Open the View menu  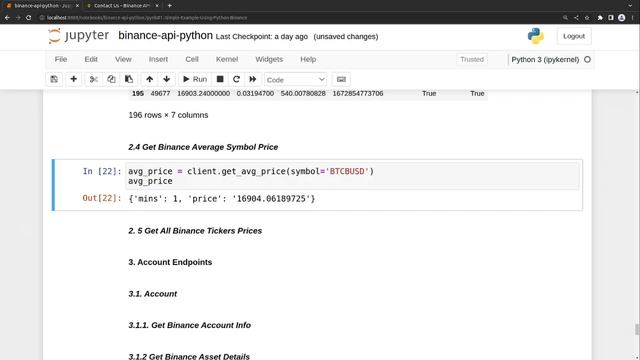click(123, 59)
